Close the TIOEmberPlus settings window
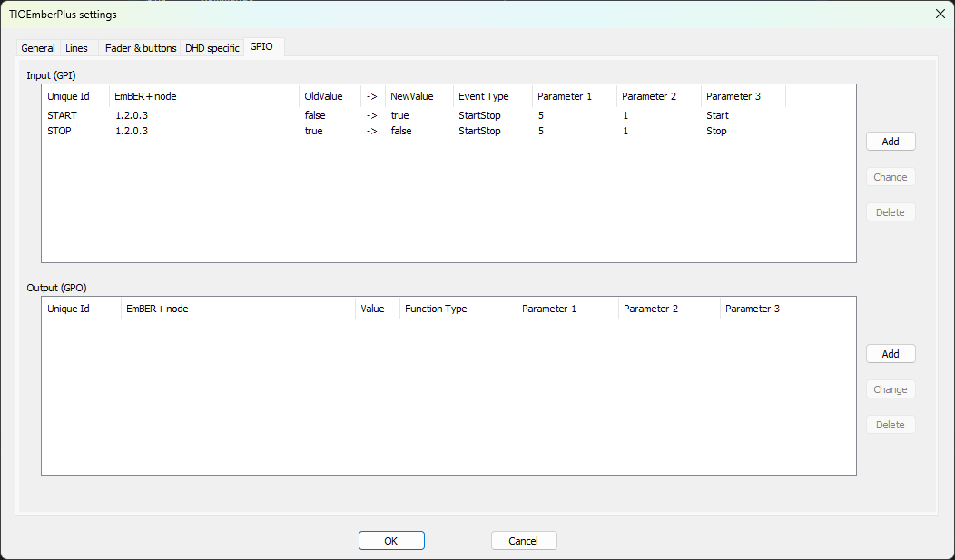This screenshot has width=955, height=560. pos(940,14)
